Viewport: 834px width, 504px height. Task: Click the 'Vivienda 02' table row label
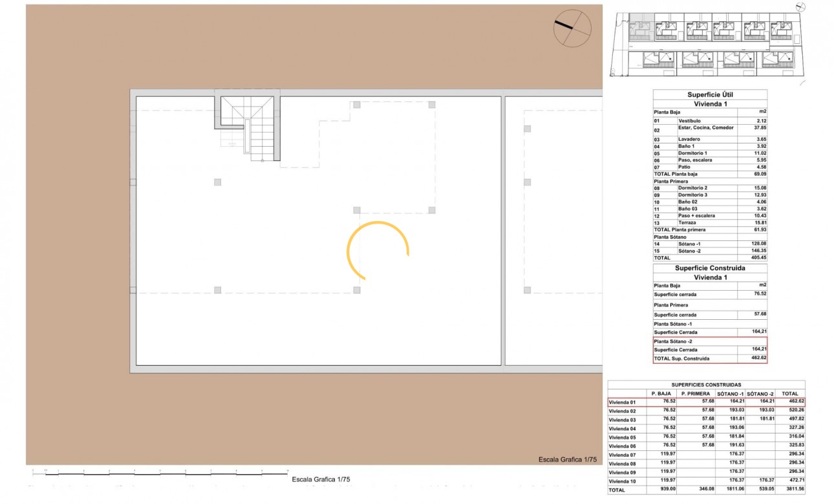(622, 411)
